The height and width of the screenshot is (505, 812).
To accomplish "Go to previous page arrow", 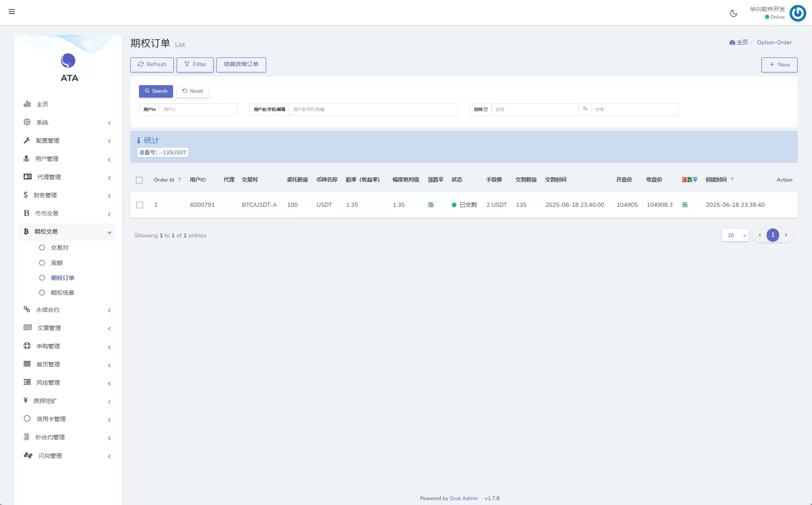I will tap(760, 235).
